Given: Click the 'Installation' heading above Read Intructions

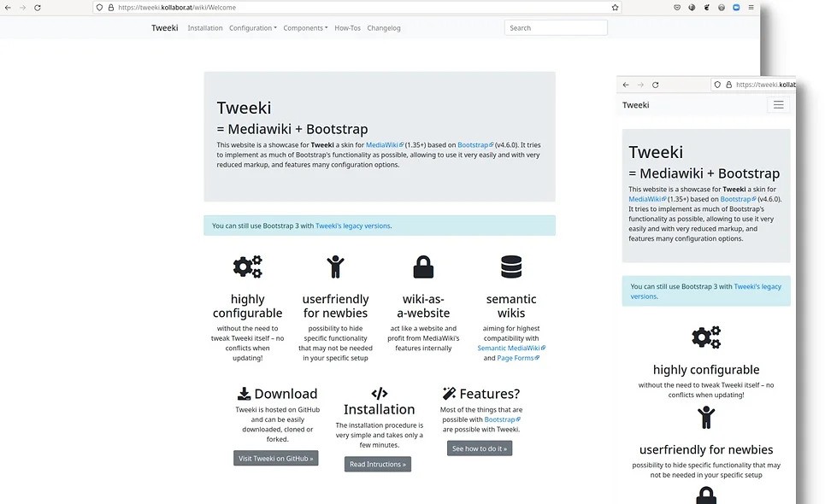Looking at the screenshot, I should [x=380, y=409].
